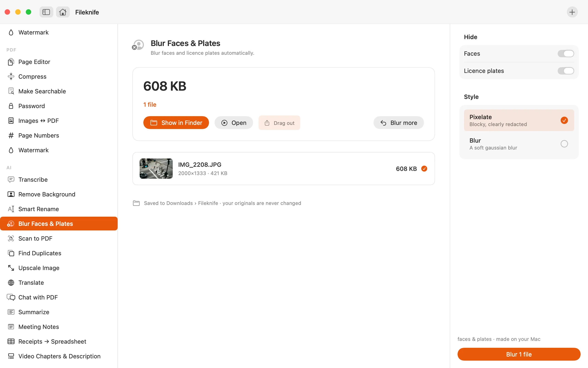Select the Summarize tool

(x=59, y=312)
